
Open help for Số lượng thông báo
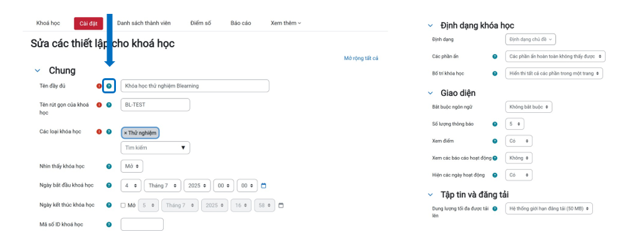click(495, 124)
